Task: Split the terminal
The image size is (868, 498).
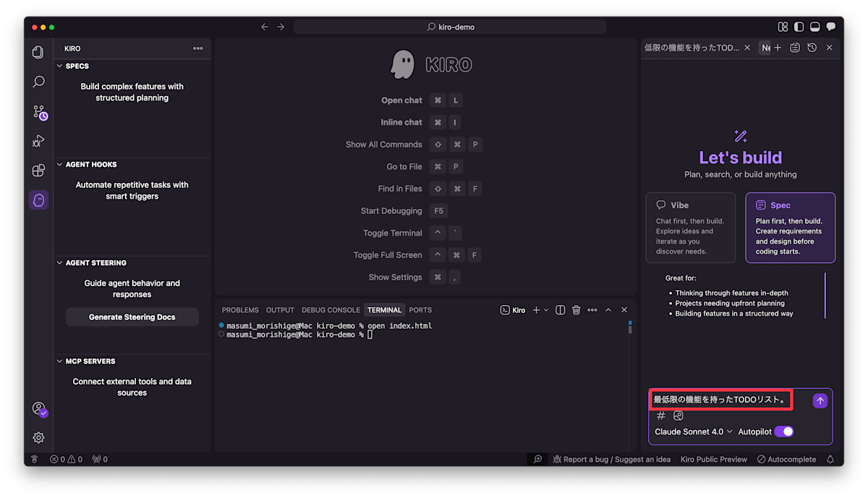Action: tap(560, 310)
